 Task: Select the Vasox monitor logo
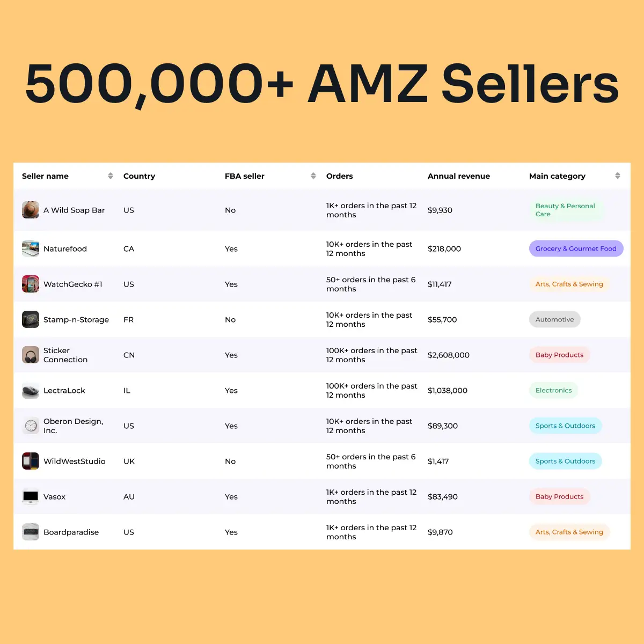pyautogui.click(x=31, y=496)
